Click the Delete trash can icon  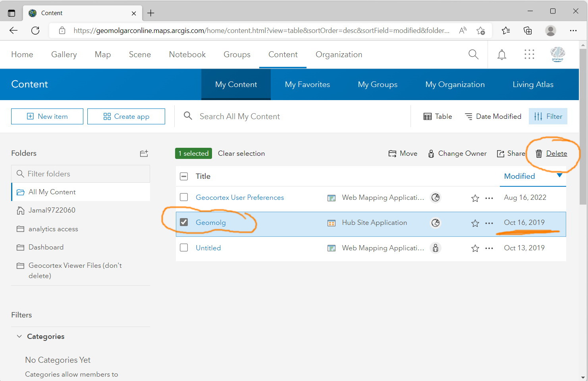(x=539, y=153)
